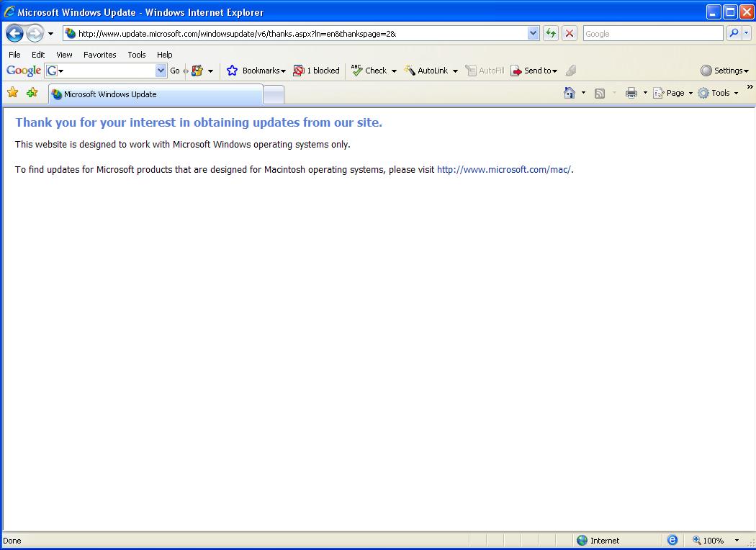The image size is (756, 550).
Task: Expand the Google Toolbar search history dropdown
Action: 161,71
